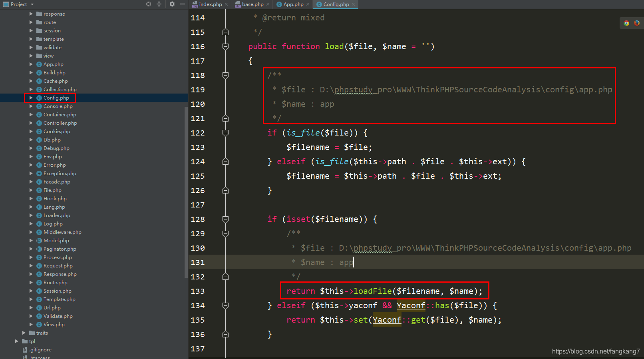Viewport: 644px width, 359px height.
Task: Select Validate.php in project tree
Action: coord(58,316)
